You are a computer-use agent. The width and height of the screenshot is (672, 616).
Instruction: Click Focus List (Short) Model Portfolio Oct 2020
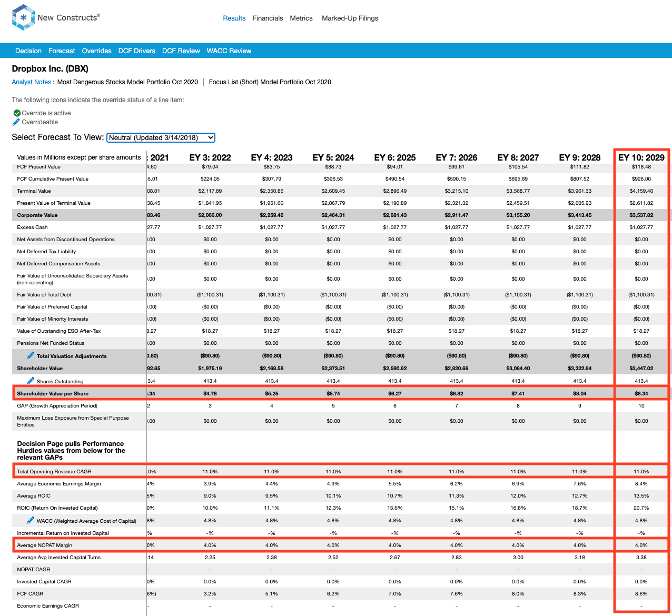click(270, 82)
